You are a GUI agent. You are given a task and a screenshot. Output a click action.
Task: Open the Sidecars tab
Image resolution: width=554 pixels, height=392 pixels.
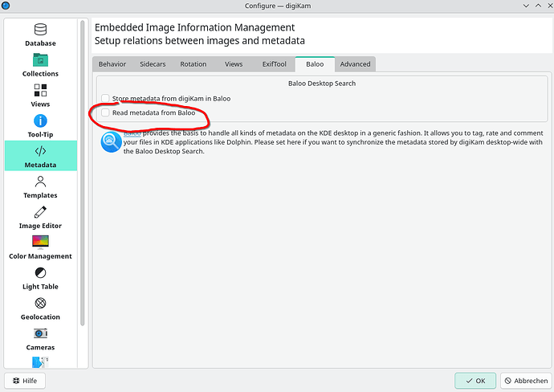pyautogui.click(x=153, y=64)
